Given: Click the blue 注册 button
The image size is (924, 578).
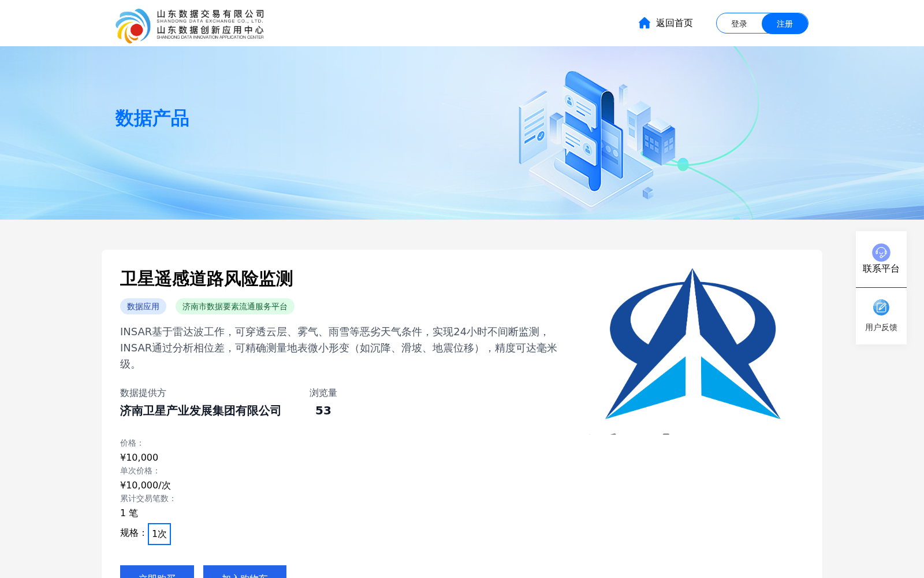Looking at the screenshot, I should [785, 24].
